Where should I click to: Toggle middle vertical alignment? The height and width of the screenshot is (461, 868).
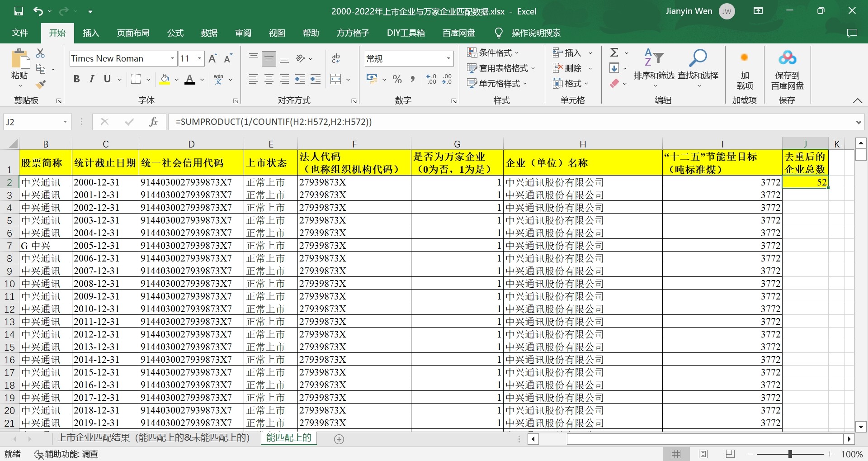click(x=269, y=58)
